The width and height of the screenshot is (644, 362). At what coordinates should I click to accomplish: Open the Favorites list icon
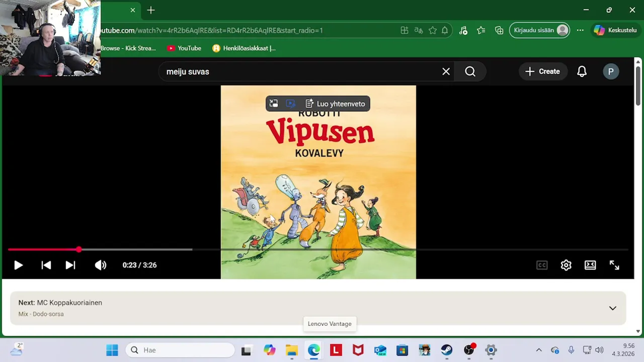coord(481,30)
